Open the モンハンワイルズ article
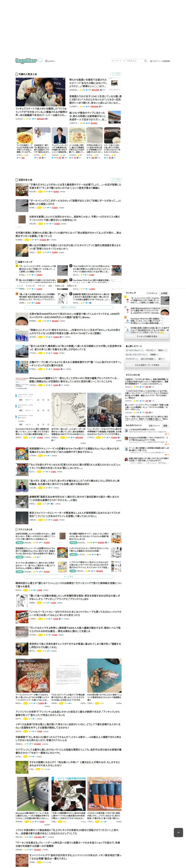The width and height of the screenshot is (186, 868). (x=75, y=857)
